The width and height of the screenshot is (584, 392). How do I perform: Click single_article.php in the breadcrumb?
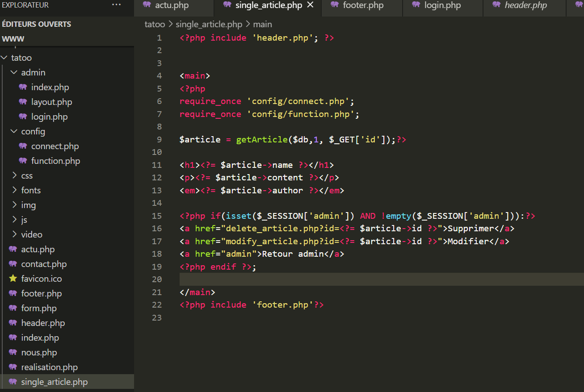point(209,24)
